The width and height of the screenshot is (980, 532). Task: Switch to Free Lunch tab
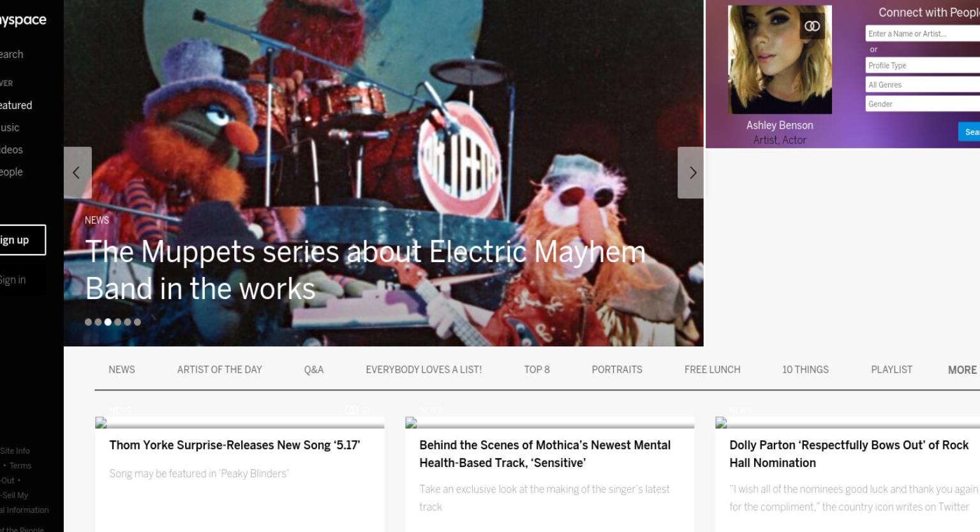point(712,369)
